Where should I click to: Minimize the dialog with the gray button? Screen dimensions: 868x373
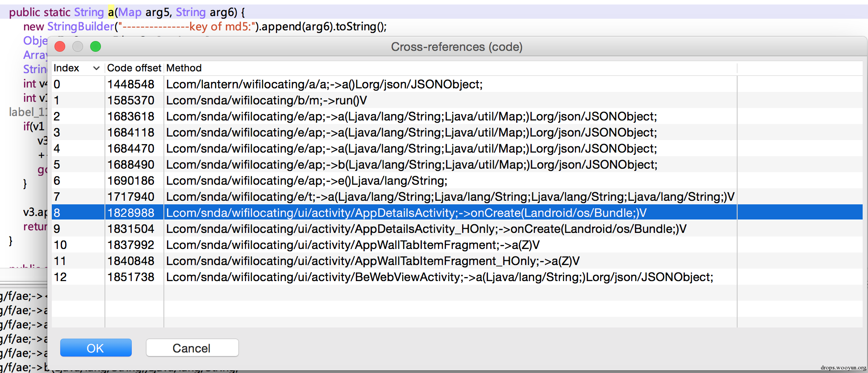coord(78,46)
